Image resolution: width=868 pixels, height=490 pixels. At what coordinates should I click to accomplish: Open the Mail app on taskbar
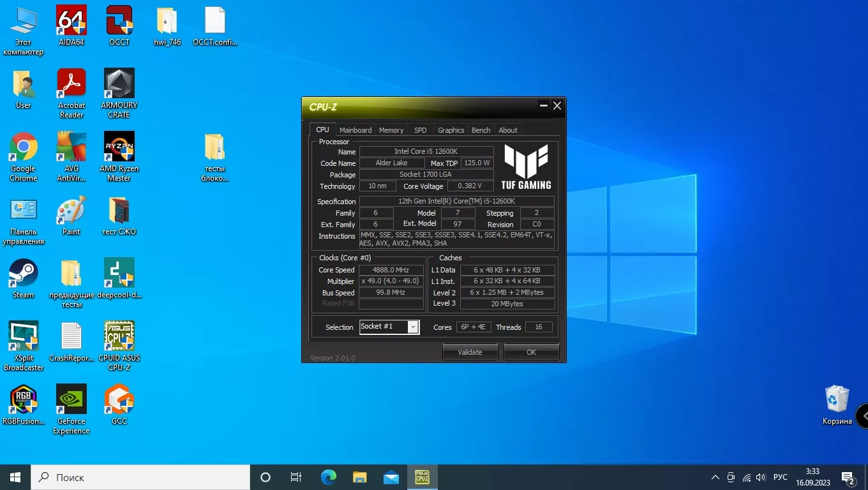pyautogui.click(x=391, y=477)
